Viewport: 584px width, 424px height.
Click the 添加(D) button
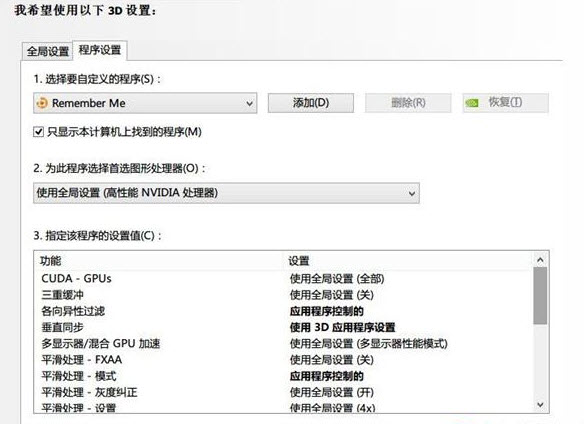click(x=311, y=103)
